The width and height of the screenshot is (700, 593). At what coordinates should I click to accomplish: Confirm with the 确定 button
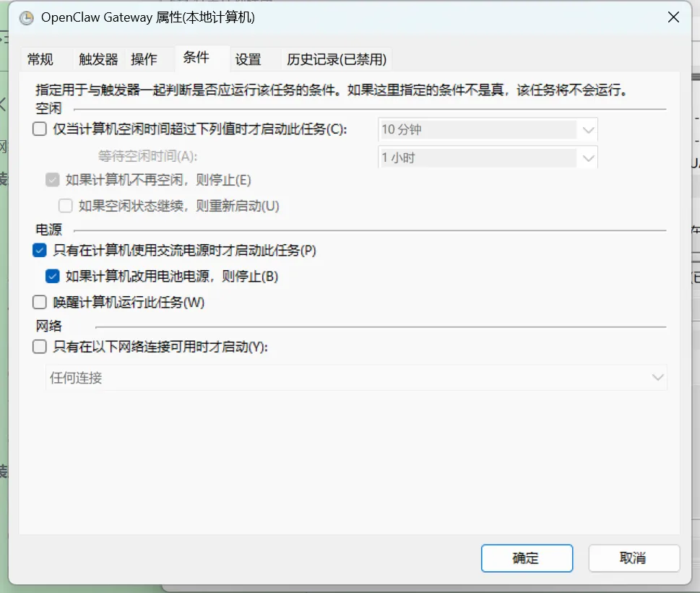(527, 558)
